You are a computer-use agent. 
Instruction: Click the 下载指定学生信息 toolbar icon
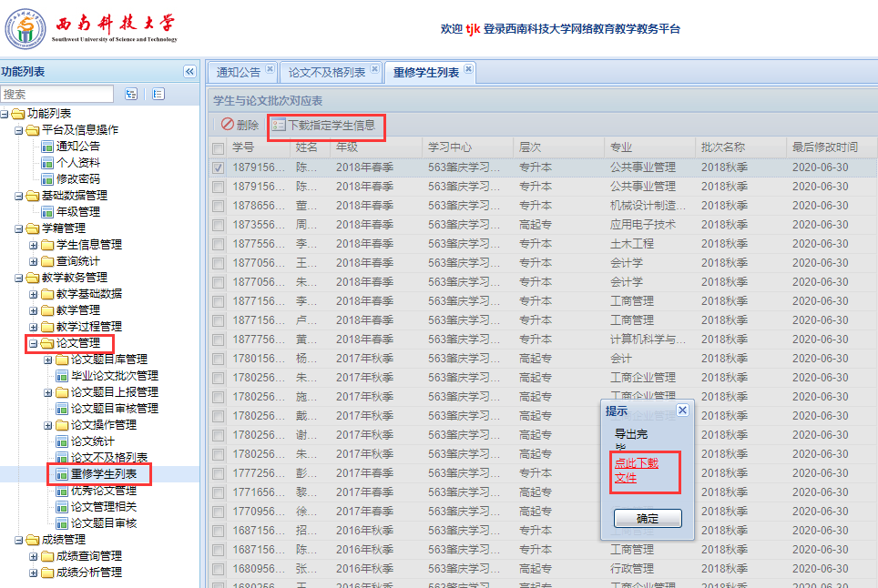(279, 126)
